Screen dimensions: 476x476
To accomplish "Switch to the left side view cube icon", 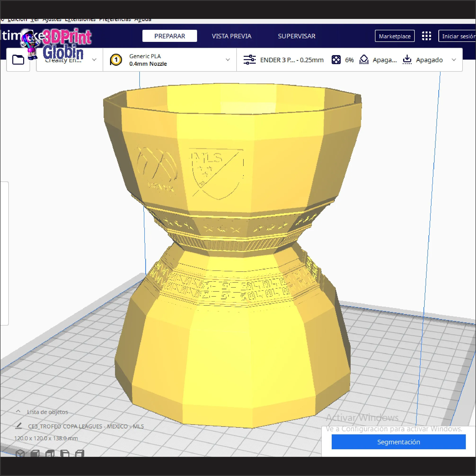I will click(x=65, y=453).
